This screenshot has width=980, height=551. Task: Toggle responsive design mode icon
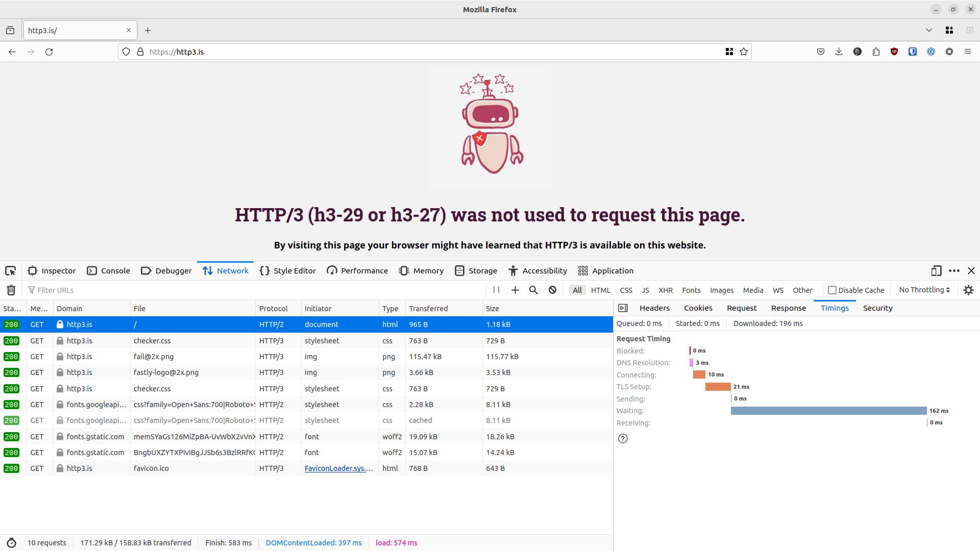[936, 271]
